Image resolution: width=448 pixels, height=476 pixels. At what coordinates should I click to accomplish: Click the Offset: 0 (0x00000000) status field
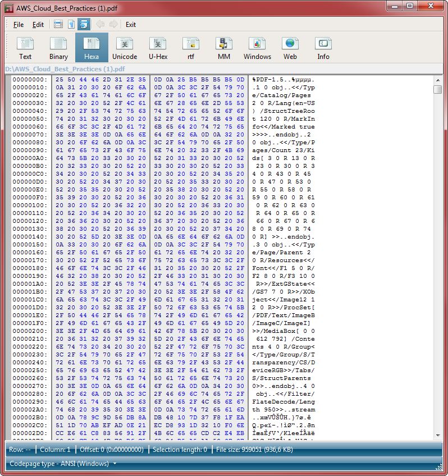(112, 450)
